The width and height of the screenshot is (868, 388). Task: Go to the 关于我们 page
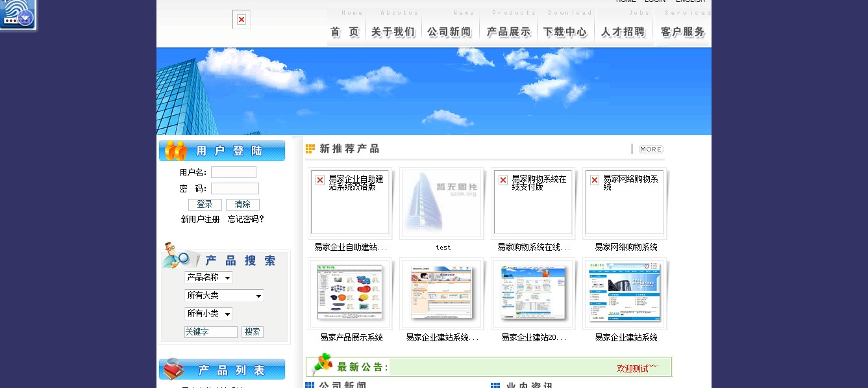pyautogui.click(x=393, y=32)
